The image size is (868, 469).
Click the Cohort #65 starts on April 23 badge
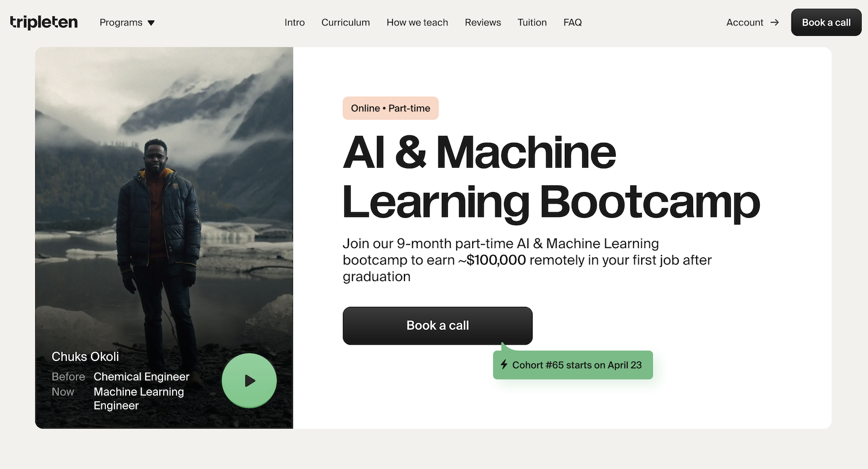(x=573, y=365)
